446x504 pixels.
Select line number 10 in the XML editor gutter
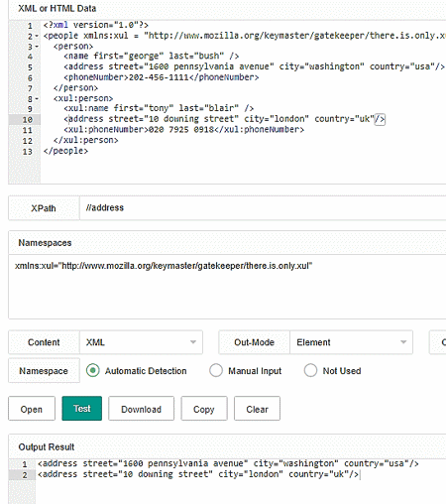[28, 119]
